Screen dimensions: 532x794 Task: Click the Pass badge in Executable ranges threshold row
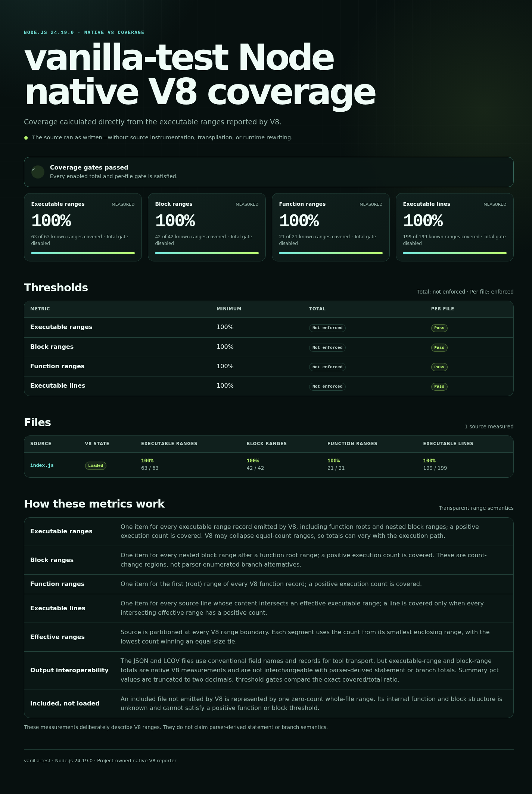(439, 328)
